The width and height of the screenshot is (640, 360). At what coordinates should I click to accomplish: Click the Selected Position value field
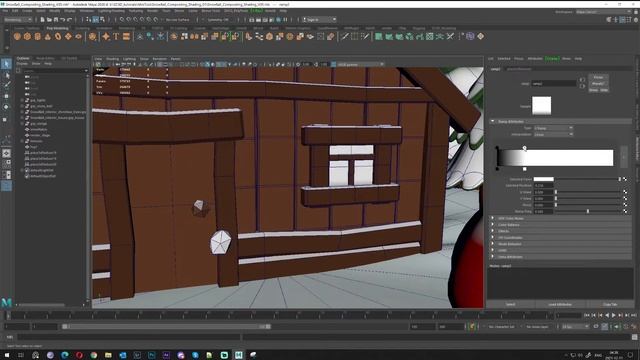[x=544, y=186]
